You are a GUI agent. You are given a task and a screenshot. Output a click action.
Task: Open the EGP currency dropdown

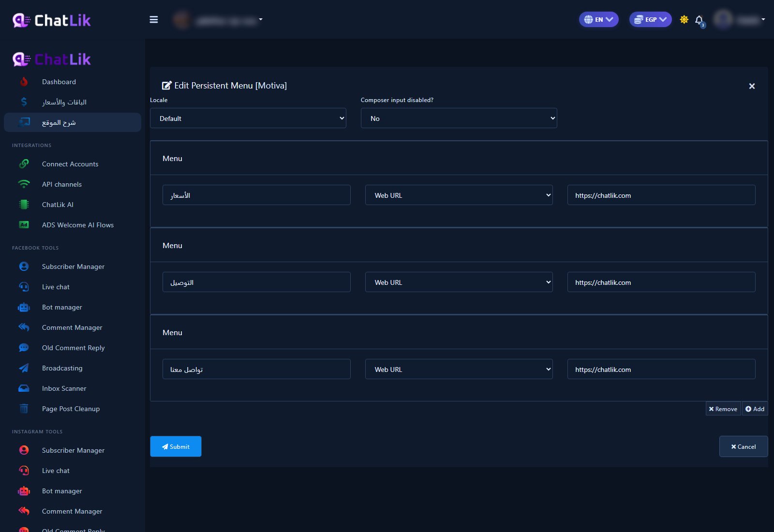651,19
